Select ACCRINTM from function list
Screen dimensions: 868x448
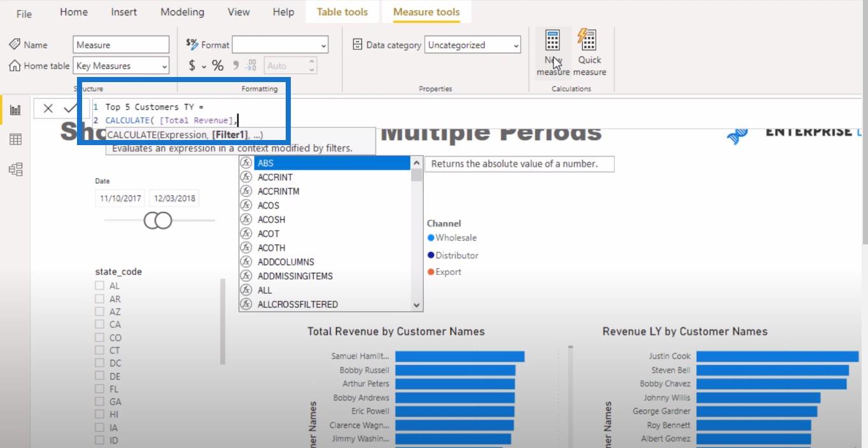(278, 191)
